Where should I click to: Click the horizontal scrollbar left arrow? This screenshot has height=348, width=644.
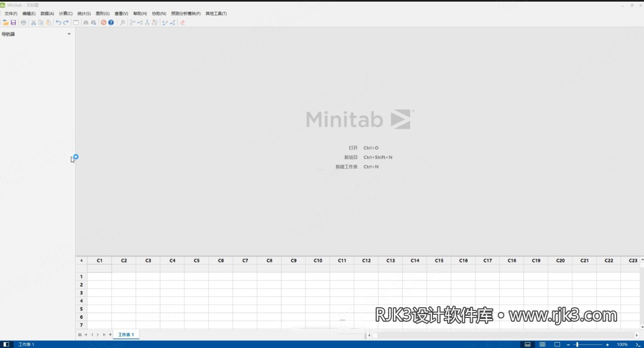tap(369, 335)
